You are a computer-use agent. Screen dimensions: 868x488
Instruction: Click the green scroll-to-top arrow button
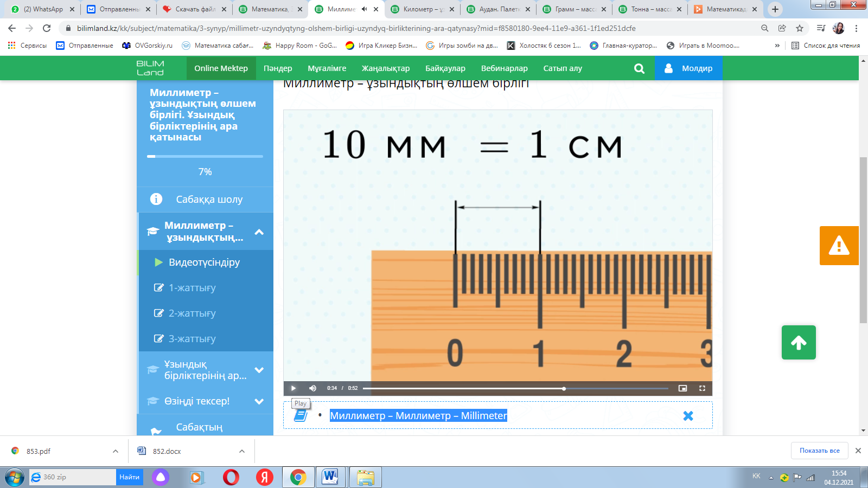(799, 342)
